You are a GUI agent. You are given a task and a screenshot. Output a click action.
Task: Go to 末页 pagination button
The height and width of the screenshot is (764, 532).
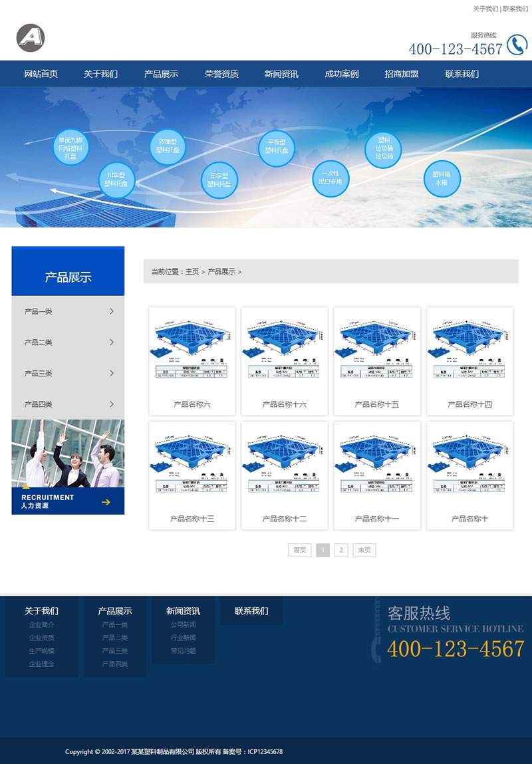(x=364, y=550)
